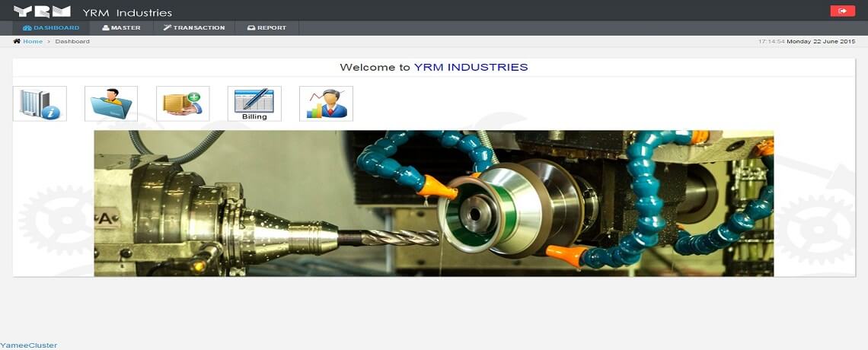Click the Welcome to YRM INDUSTRIES heading

(433, 67)
